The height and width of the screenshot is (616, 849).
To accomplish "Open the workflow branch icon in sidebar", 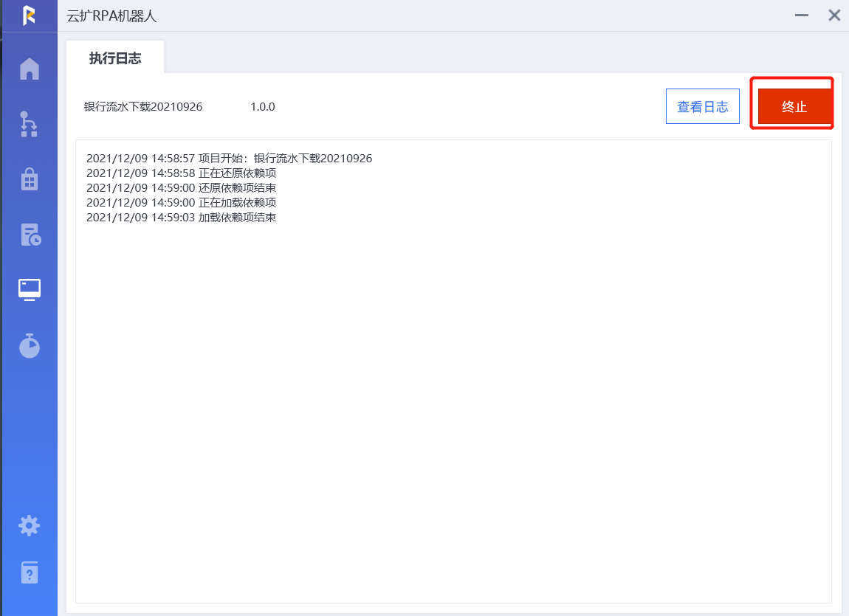I will 30,124.
